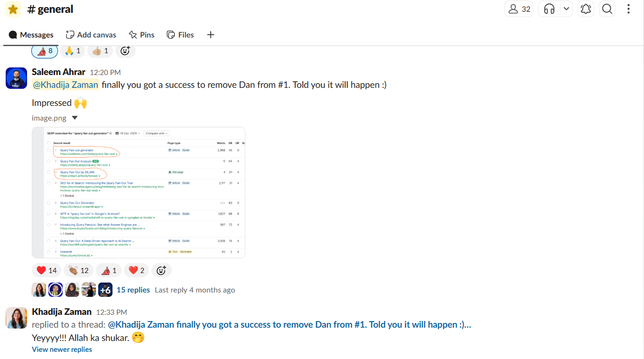Viewport: 644px width, 359px height.
Task: Switch to the Files tab
Action: (x=180, y=35)
